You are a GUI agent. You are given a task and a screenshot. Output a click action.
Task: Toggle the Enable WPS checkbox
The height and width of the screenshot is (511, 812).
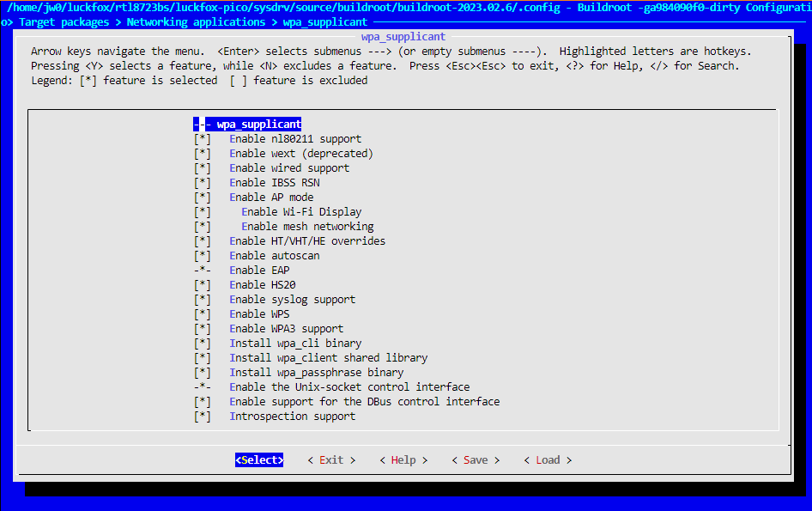(203, 314)
